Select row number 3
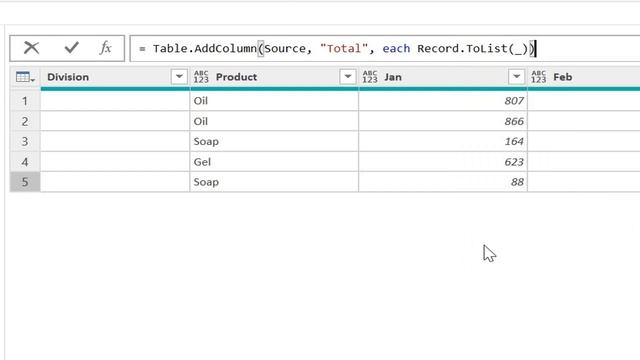 (x=25, y=141)
